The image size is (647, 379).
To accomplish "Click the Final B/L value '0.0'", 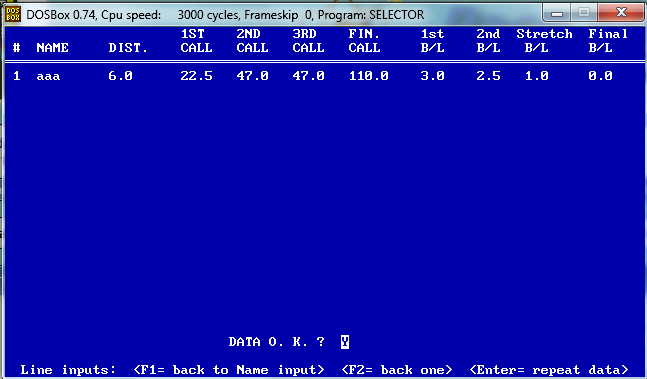I will point(600,76).
